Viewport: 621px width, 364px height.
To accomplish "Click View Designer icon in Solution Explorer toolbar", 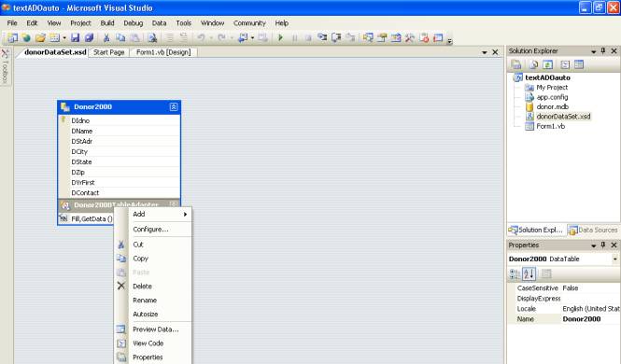I will click(x=579, y=64).
